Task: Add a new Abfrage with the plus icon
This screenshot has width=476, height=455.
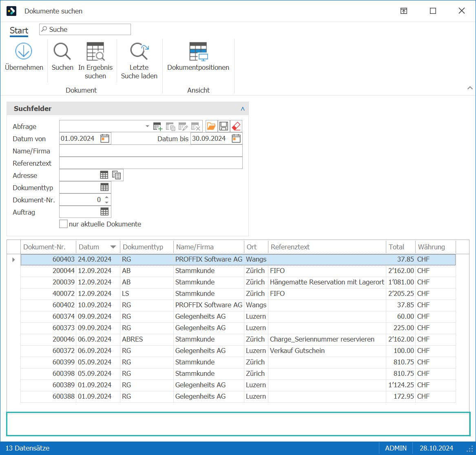Action: 157,127
